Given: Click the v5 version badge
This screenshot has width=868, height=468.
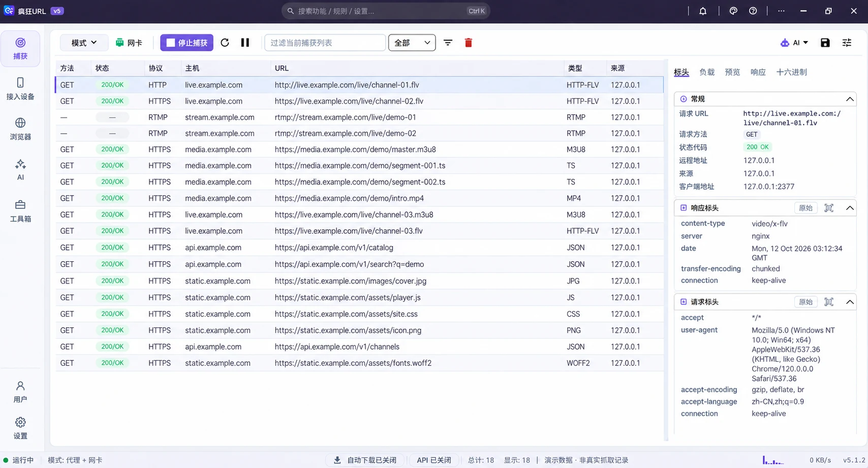Looking at the screenshot, I should (x=57, y=11).
